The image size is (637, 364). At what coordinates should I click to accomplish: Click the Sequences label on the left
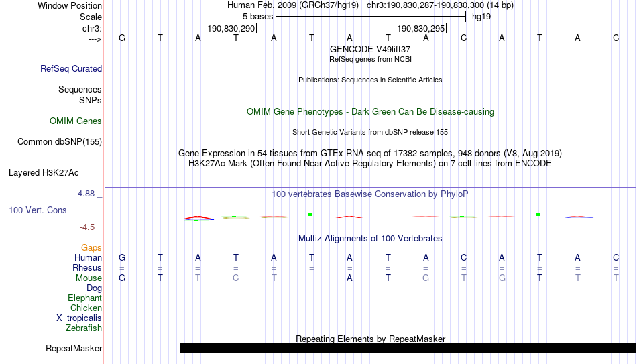coord(80,89)
